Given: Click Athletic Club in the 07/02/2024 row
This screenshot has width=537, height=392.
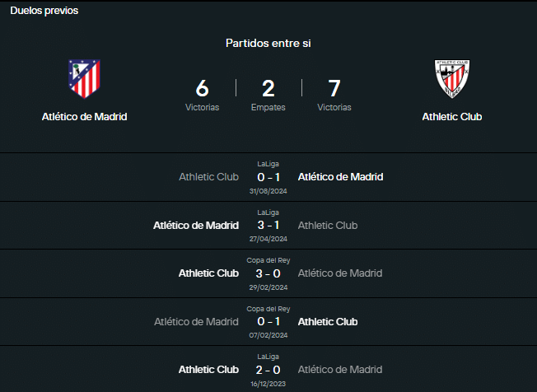Looking at the screenshot, I should pos(328,321).
